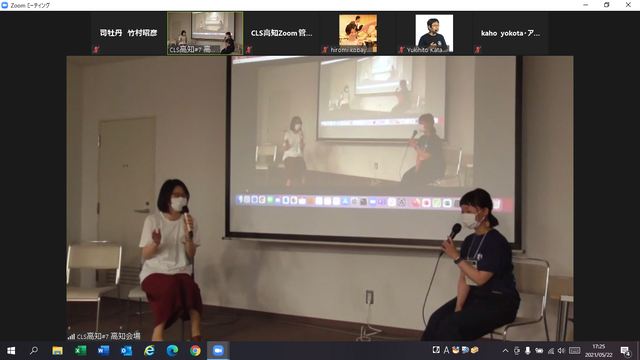640x360 pixels.
Task: Open network signal tray icon
Action: 551,351
